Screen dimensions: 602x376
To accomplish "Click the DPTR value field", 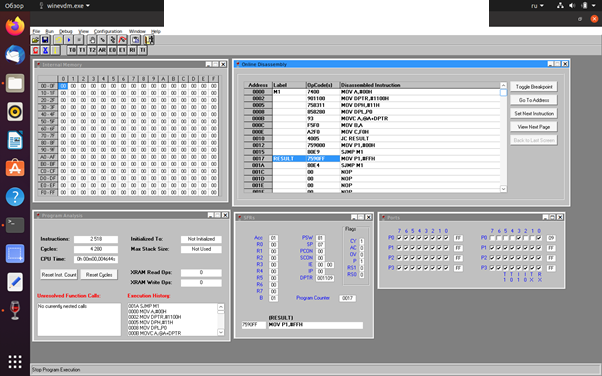I will (325, 278).
